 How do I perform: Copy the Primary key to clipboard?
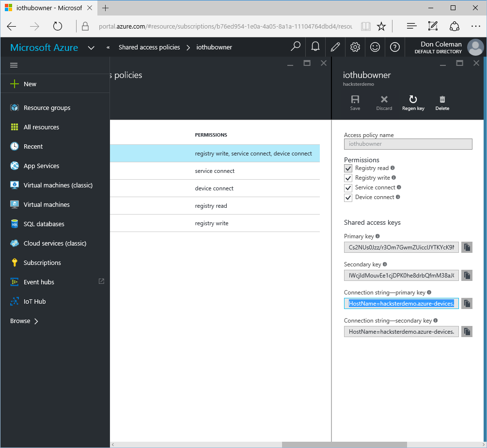[466, 247]
